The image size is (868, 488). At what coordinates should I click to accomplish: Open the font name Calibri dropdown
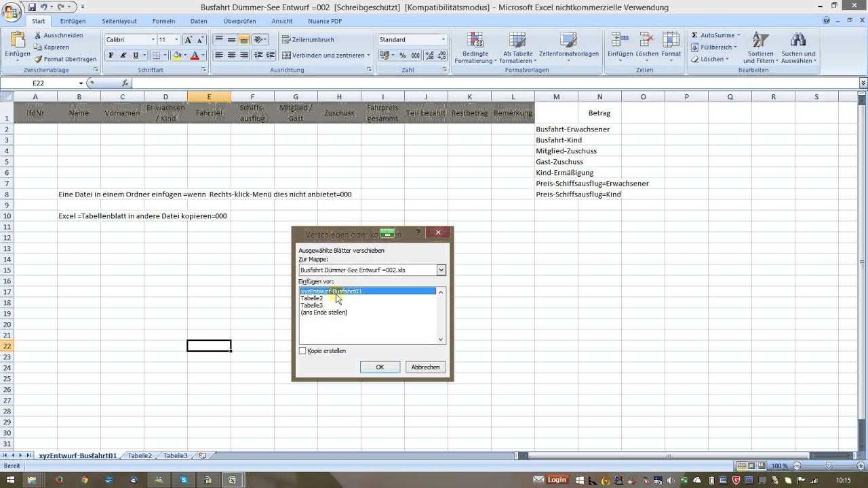pos(152,40)
